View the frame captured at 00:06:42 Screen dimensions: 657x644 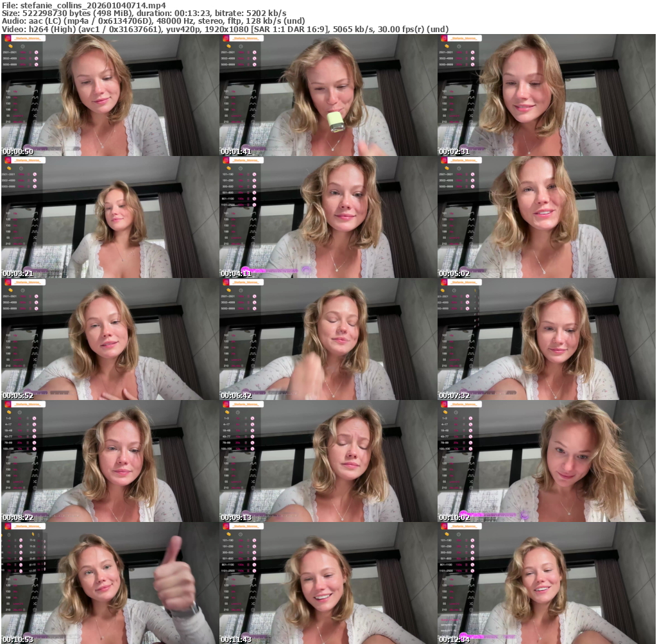click(x=328, y=339)
